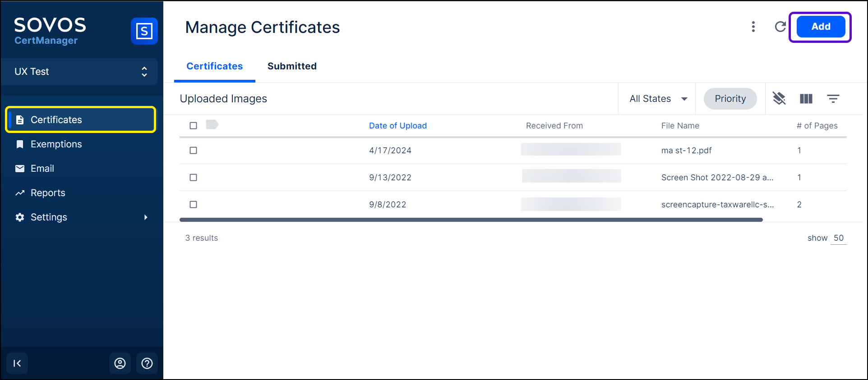Open Exemptions in the sidebar
Screen dimensions: 868x380
(56, 144)
